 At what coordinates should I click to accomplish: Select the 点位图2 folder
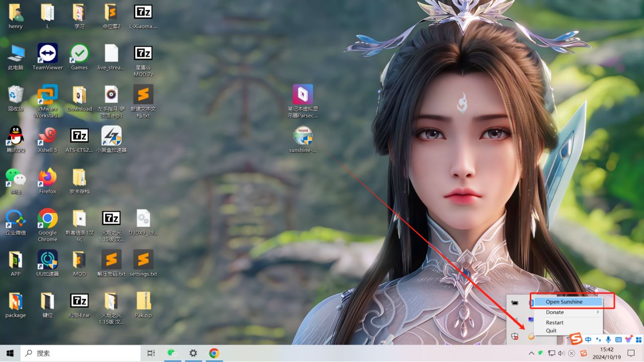point(111,17)
